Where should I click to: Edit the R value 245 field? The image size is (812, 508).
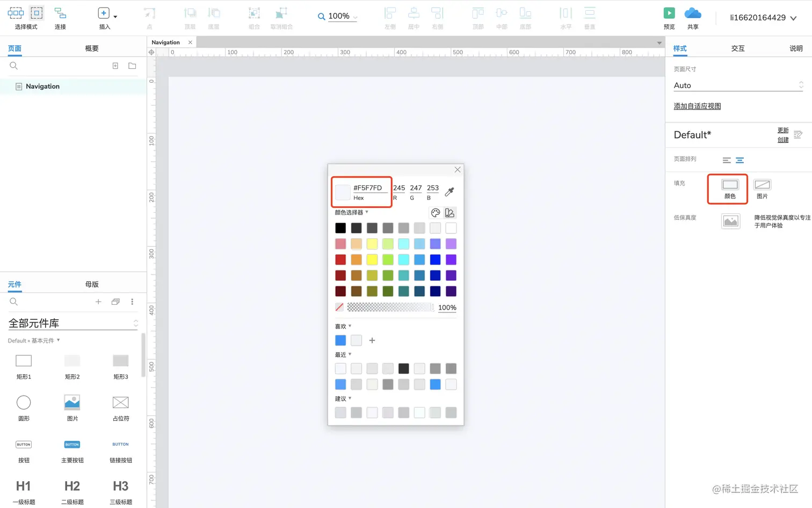coord(399,188)
